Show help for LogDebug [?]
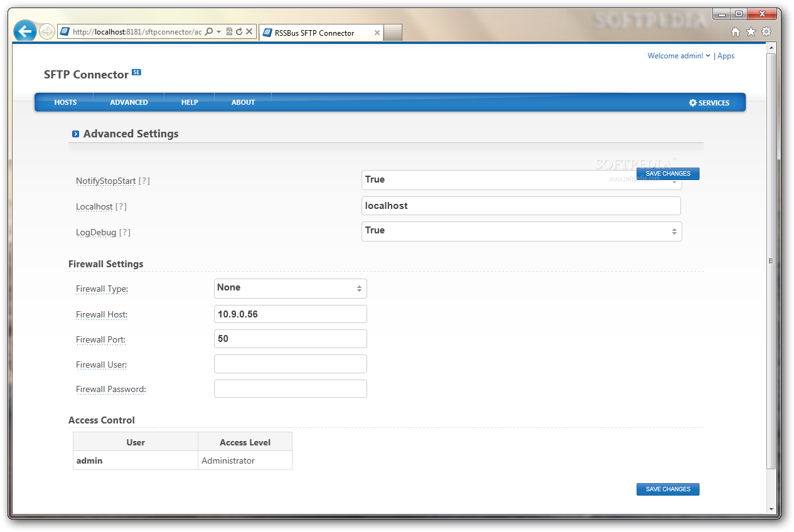This screenshot has height=532, width=794. [x=124, y=232]
